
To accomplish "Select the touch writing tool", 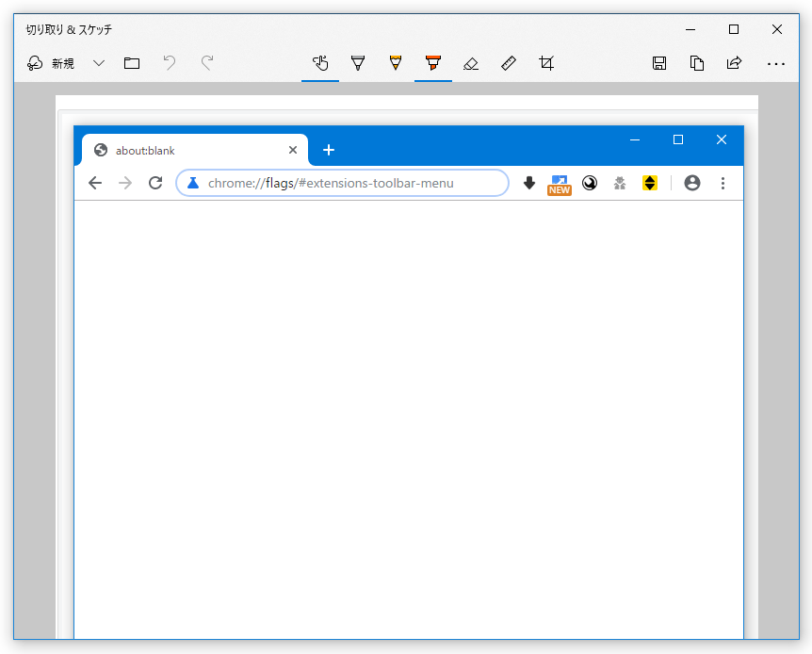I will [x=320, y=63].
